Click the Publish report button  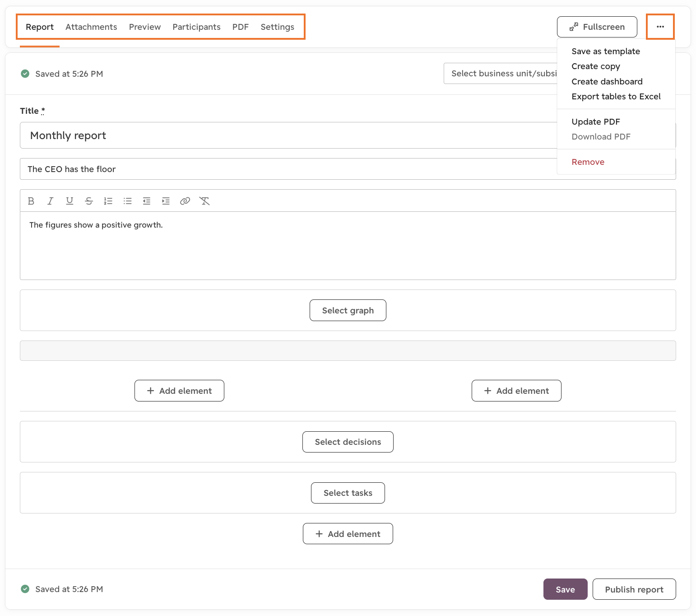point(634,589)
